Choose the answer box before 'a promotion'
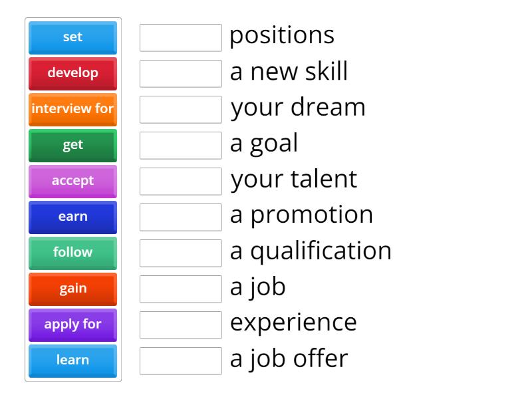532x399 pixels. [181, 217]
